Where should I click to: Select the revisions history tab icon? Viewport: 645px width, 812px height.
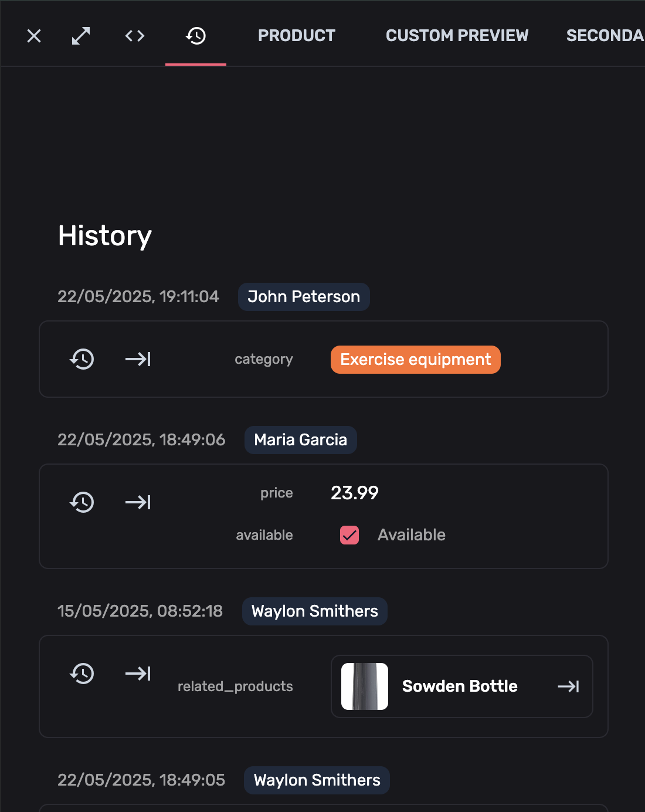click(x=196, y=36)
